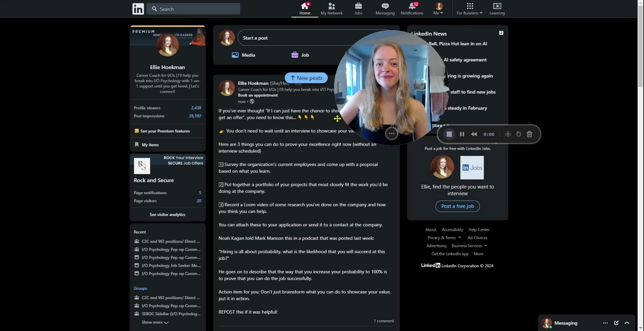Open news story steady in February
The height and width of the screenshot is (331, 644).
(466, 108)
